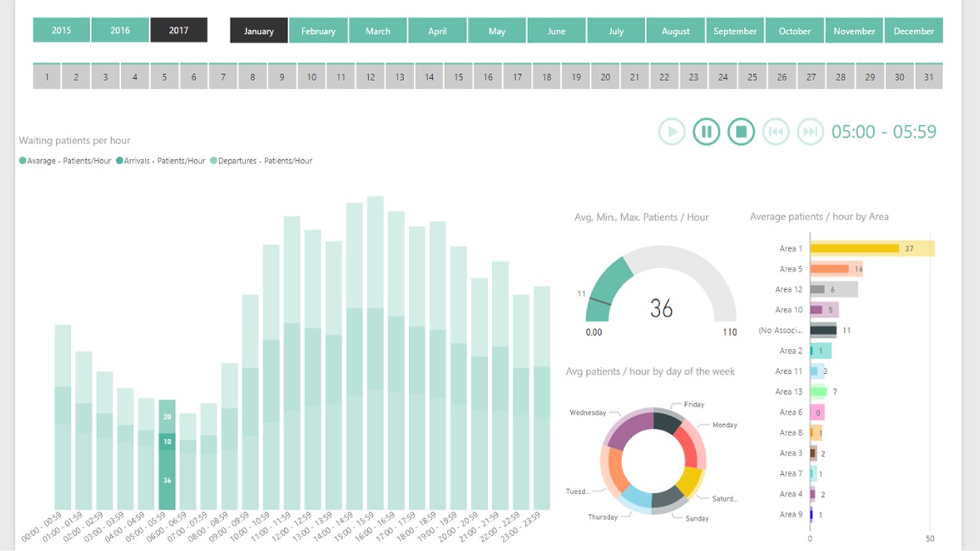
Task: Click the 23:00 - 23:59 bar
Action: coord(542,398)
